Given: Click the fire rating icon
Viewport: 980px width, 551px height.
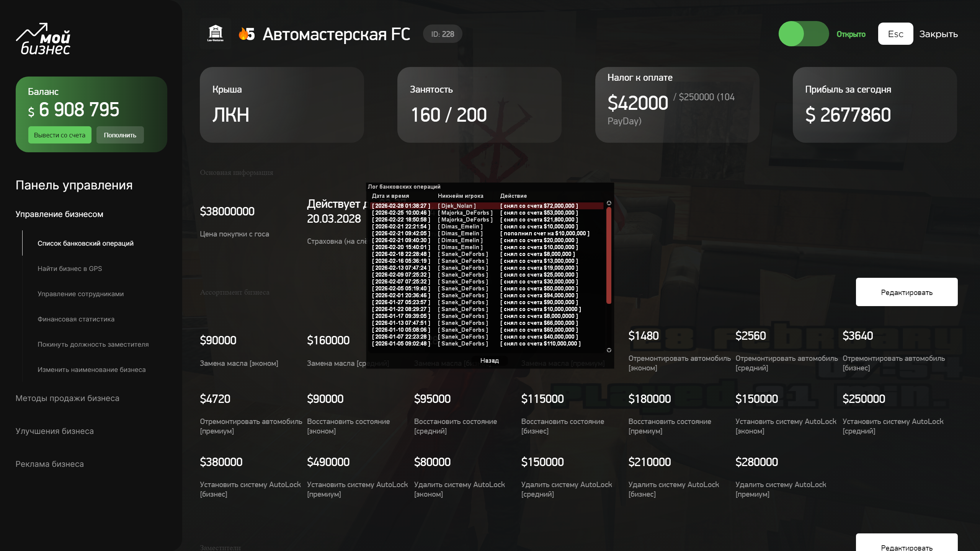Looking at the screenshot, I should pos(243,34).
